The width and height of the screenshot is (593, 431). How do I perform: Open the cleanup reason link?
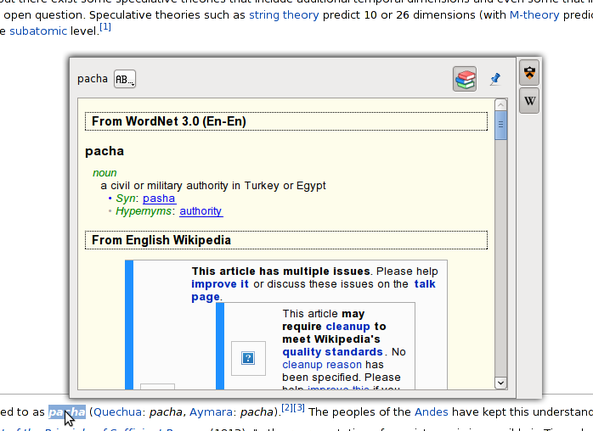322,364
